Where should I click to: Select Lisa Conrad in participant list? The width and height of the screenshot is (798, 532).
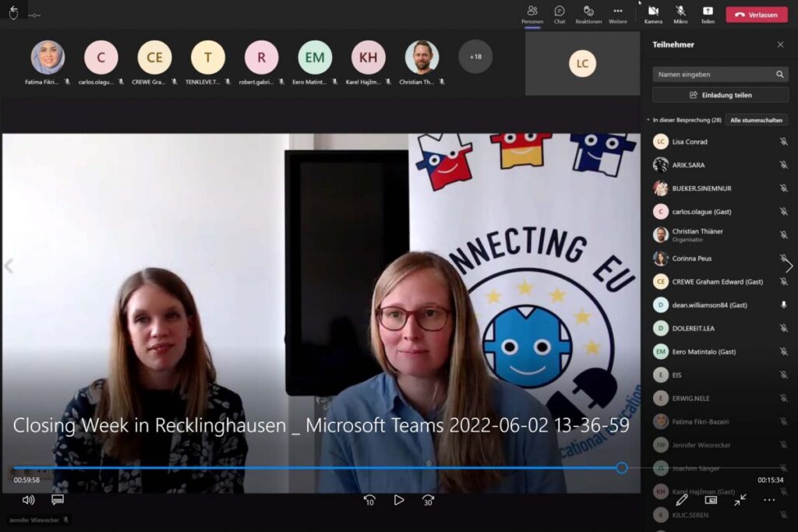(720, 142)
